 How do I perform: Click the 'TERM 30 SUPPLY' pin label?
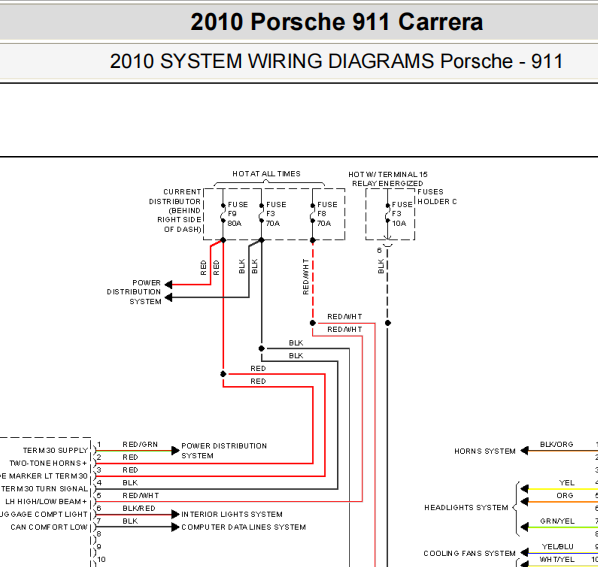pos(56,451)
